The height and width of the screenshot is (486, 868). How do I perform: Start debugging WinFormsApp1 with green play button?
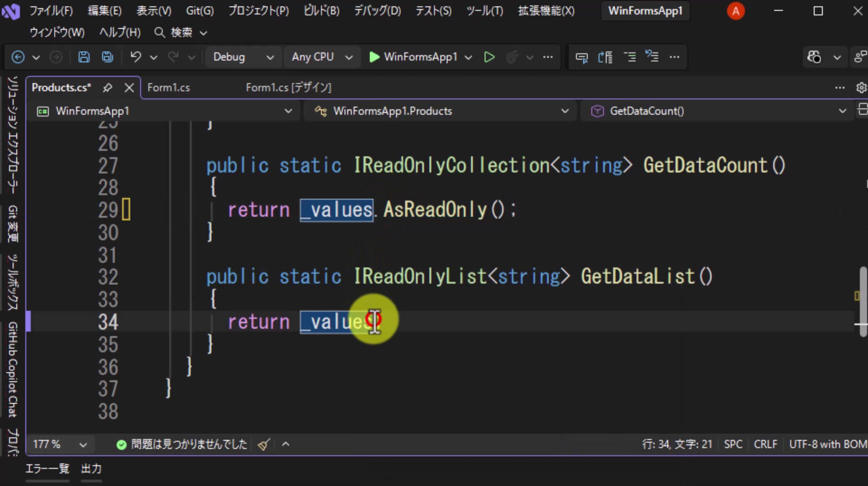coord(414,57)
